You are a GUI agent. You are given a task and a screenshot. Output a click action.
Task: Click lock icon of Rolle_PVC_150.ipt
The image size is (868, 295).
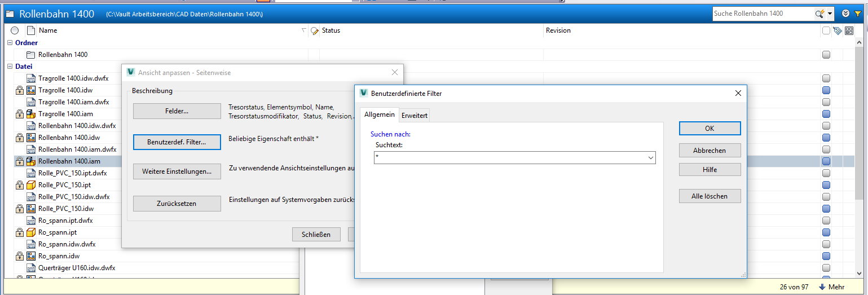click(x=20, y=185)
